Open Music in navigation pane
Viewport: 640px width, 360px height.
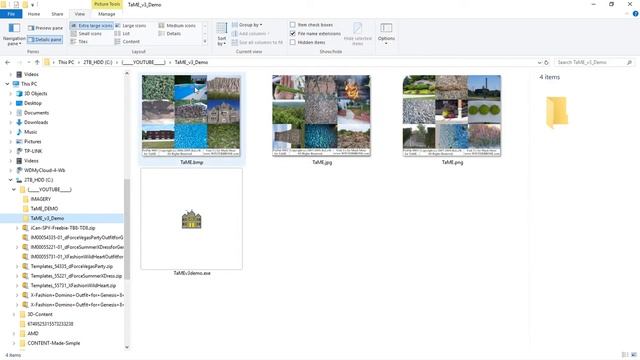click(30, 132)
